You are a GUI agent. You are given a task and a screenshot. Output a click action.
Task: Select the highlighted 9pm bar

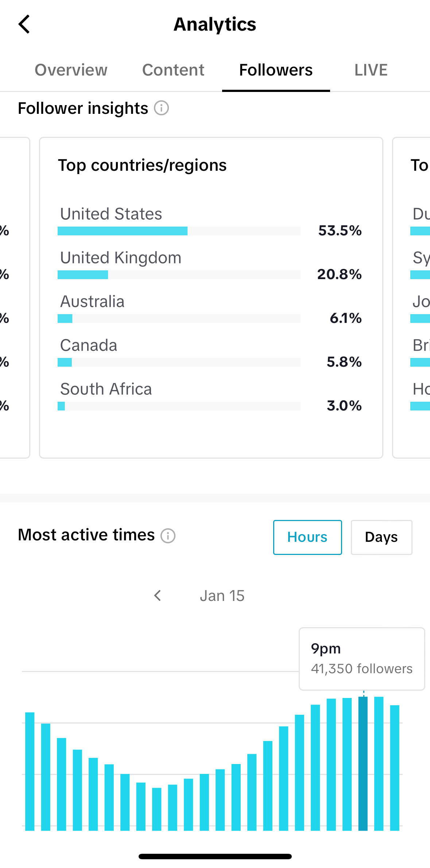click(363, 763)
